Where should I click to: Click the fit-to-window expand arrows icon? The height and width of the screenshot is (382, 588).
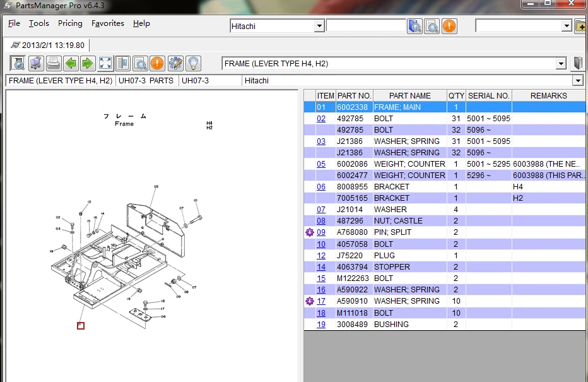[x=105, y=63]
